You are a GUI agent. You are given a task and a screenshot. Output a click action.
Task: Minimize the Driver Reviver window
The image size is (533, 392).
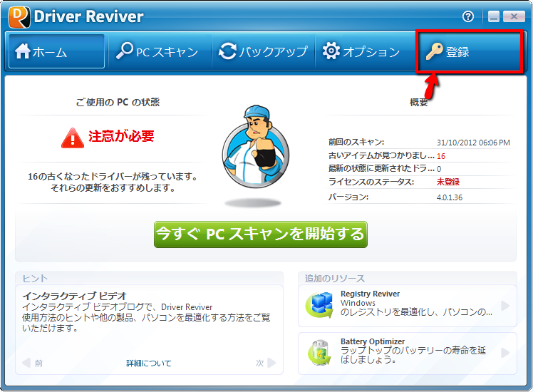click(494, 16)
